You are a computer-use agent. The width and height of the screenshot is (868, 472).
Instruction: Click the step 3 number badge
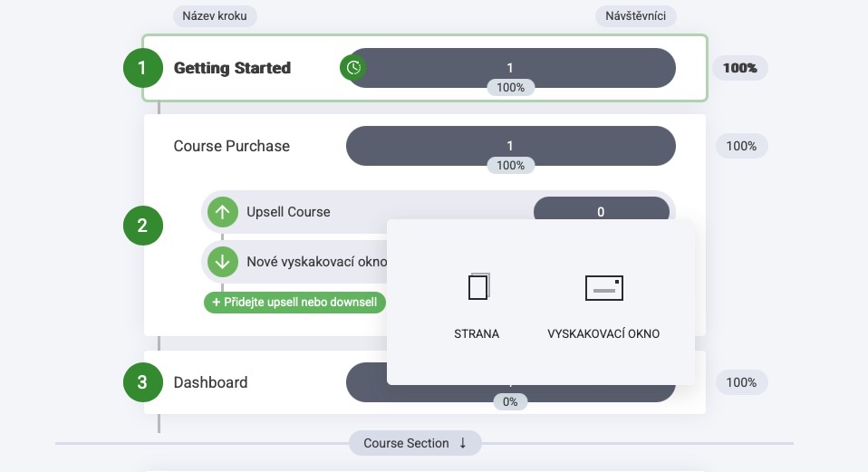(142, 382)
